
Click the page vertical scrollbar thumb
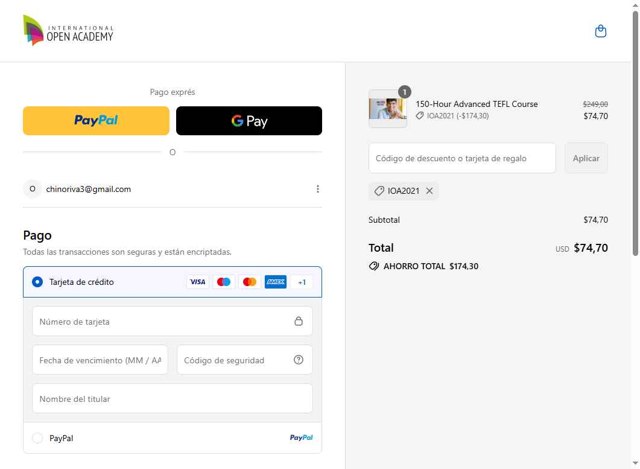pyautogui.click(x=635, y=133)
